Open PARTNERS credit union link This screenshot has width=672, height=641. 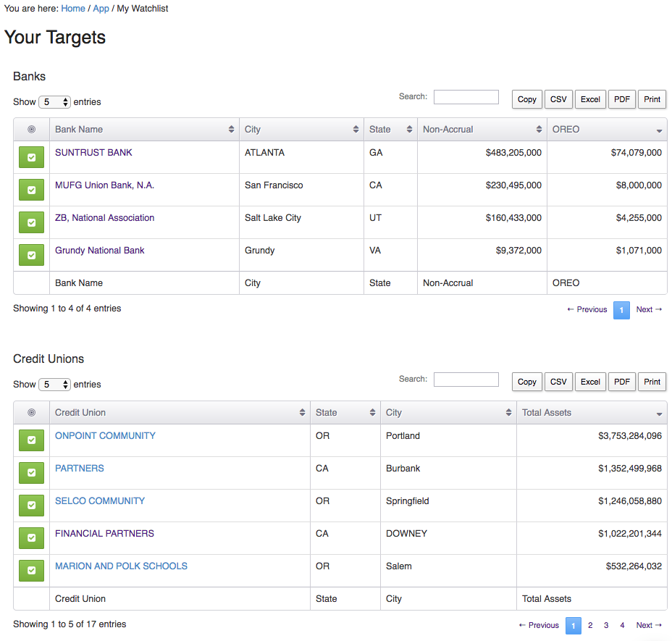click(79, 468)
